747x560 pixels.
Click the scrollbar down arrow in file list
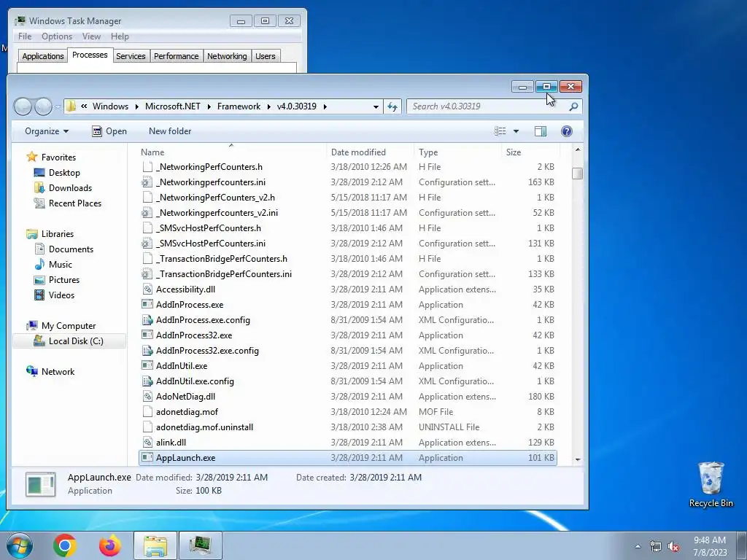coord(578,459)
